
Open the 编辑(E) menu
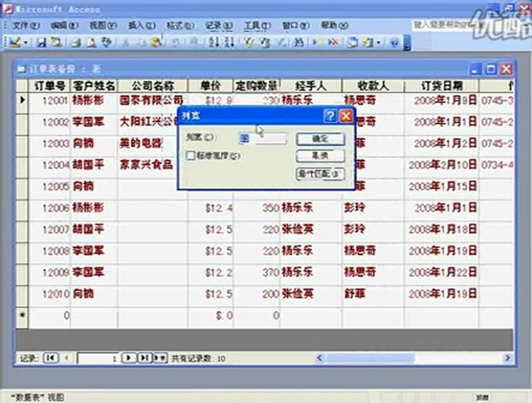[64, 25]
